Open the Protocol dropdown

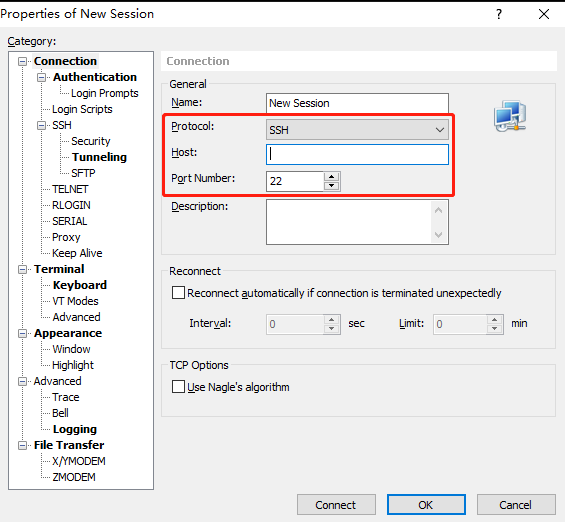(357, 130)
